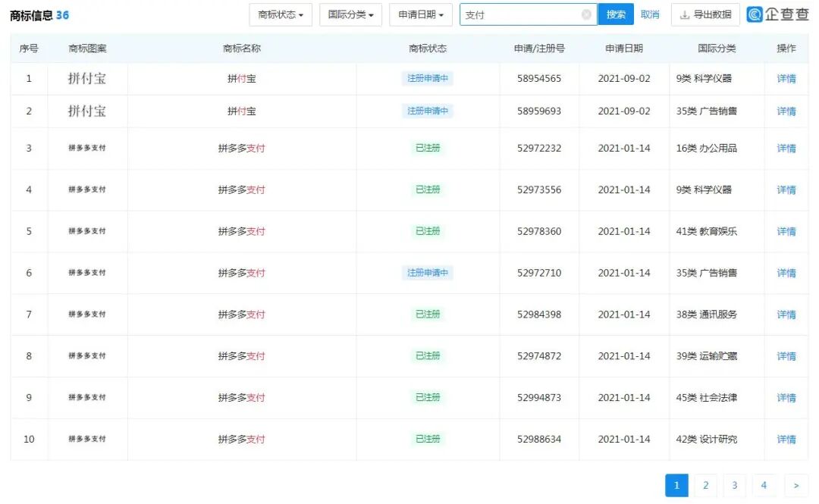Open 详情 for trademark number 52978360
The height and width of the screenshot is (504, 819).
coord(786,231)
